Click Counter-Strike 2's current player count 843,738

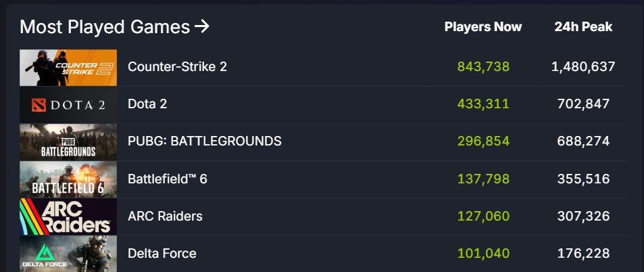[483, 67]
